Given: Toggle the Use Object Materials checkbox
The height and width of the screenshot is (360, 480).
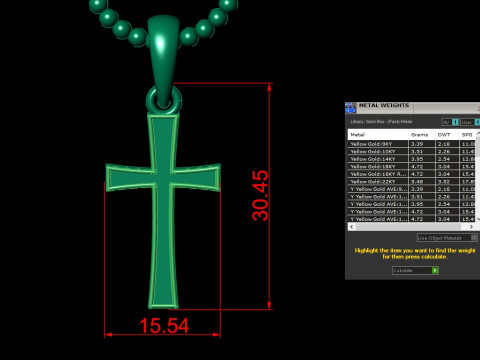Looking at the screenshot, I should [x=474, y=238].
